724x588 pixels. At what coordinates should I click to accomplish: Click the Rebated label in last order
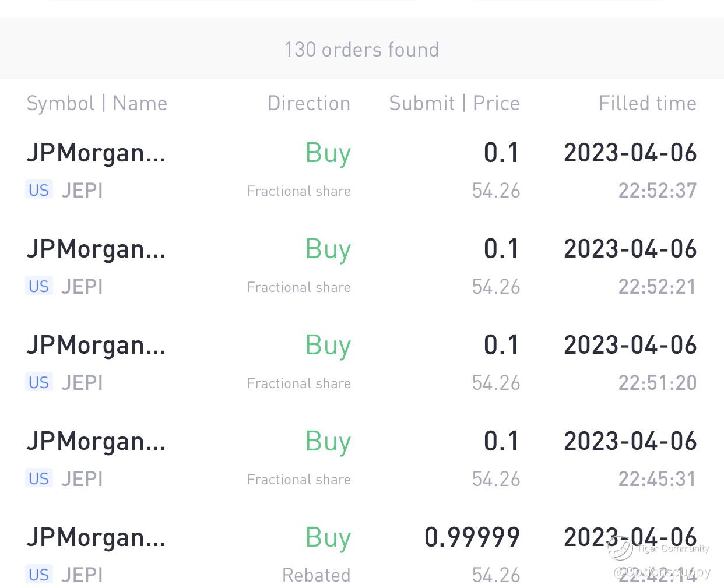pyautogui.click(x=317, y=575)
